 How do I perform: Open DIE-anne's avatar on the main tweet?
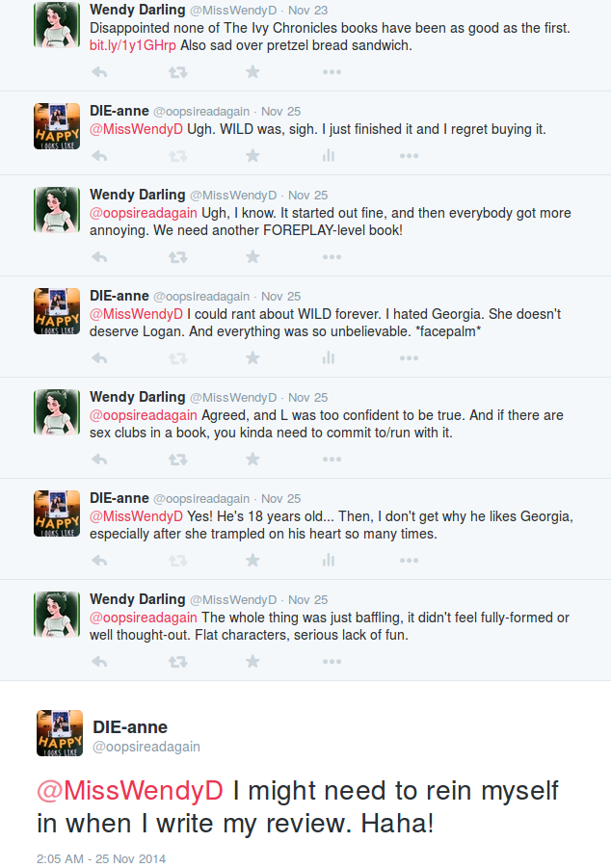coord(60,733)
